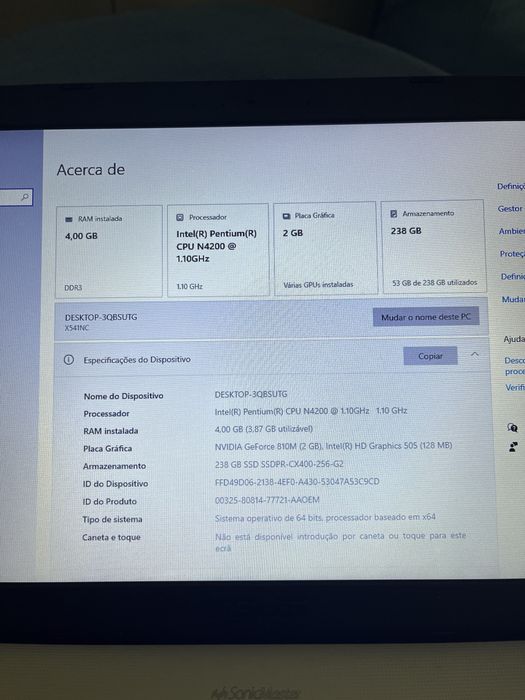Open the Gestor link on right

[x=511, y=208]
